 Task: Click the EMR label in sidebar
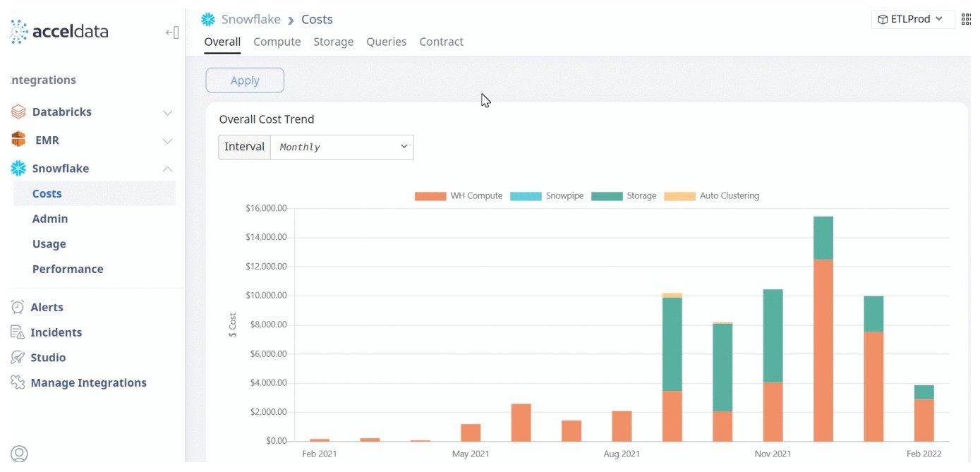(x=47, y=140)
